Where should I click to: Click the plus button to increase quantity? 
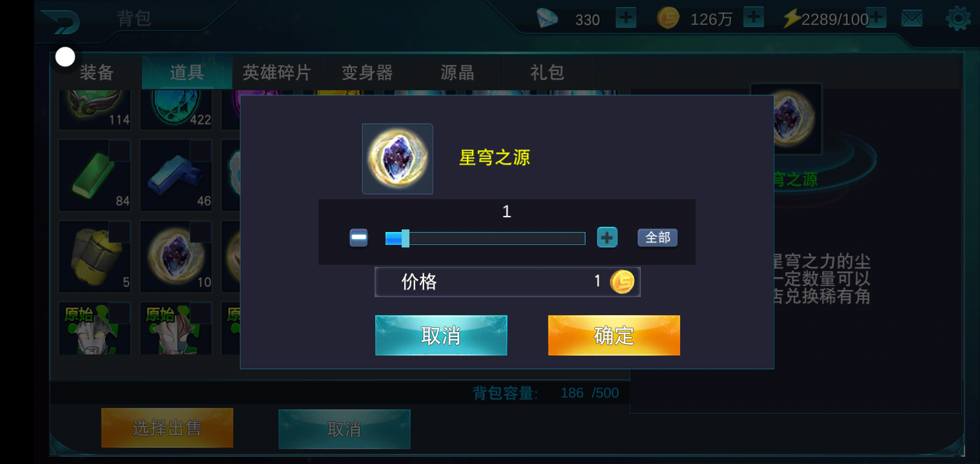[x=607, y=238]
